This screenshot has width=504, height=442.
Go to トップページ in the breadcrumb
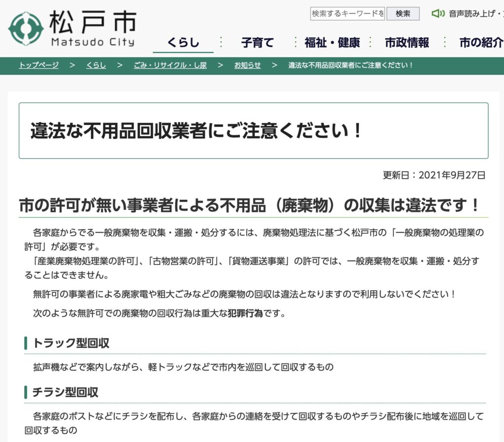[39, 65]
